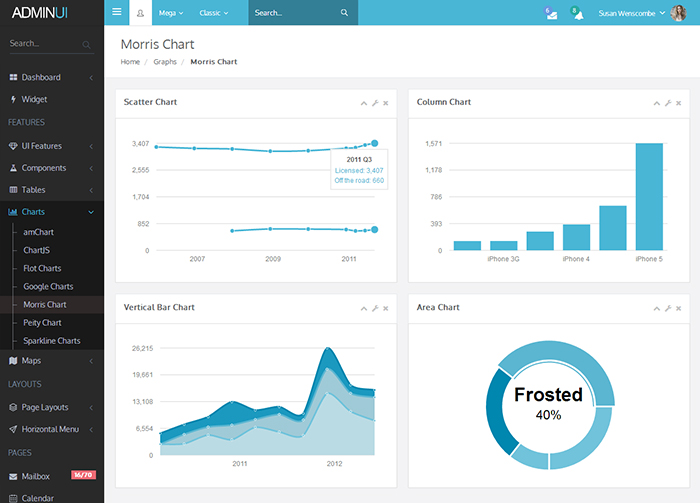Open Dashboard in the sidebar menu

(41, 77)
